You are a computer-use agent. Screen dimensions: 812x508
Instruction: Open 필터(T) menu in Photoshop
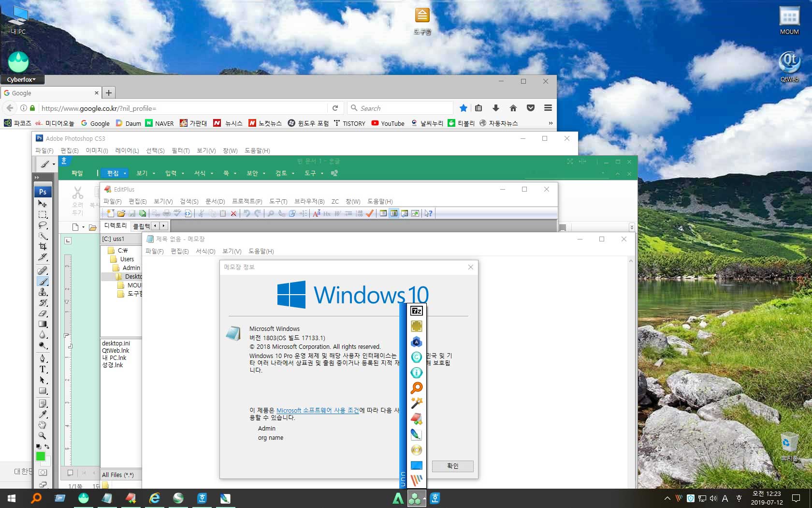(181, 150)
